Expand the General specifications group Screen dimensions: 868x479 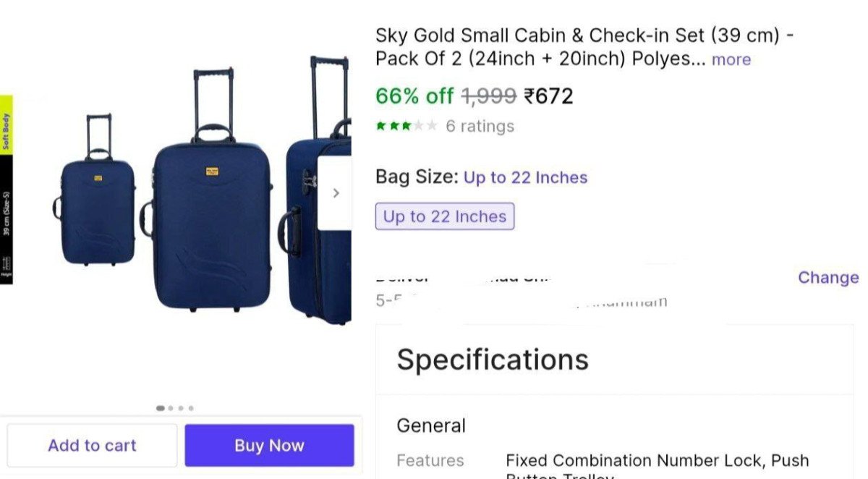(x=431, y=425)
